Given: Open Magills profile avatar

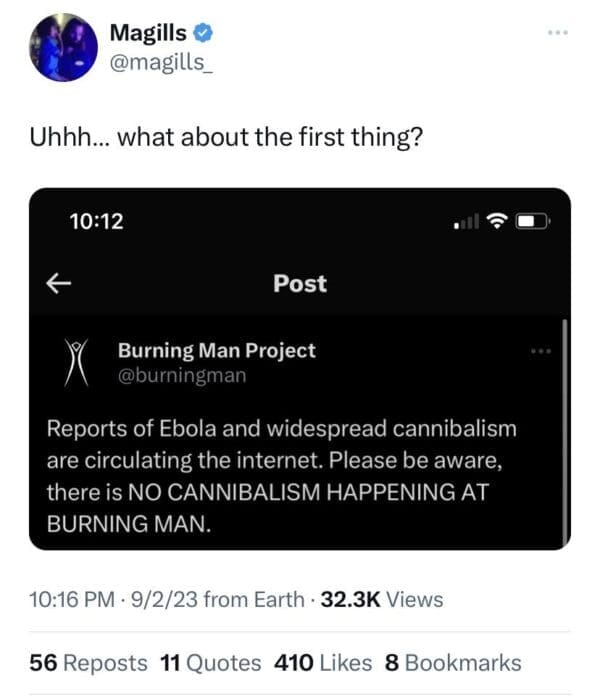Looking at the screenshot, I should (x=62, y=48).
